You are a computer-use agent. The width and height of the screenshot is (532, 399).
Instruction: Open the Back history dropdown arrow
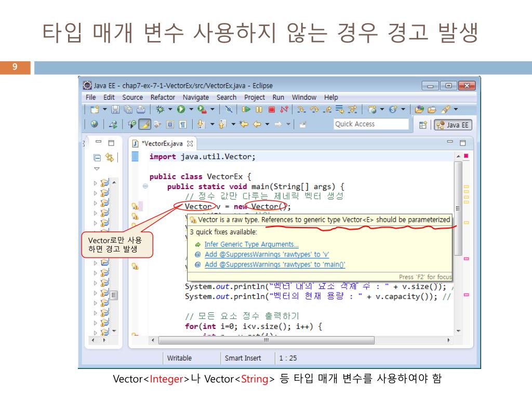point(268,124)
